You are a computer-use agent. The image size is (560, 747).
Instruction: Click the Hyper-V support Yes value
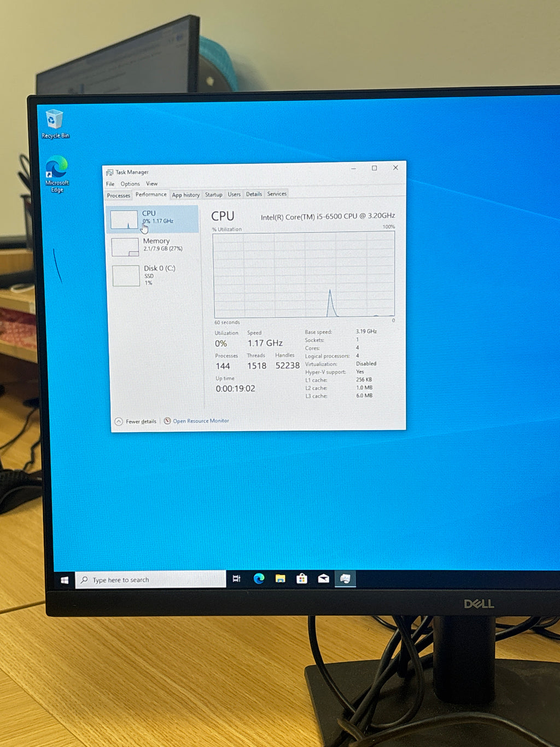point(360,372)
